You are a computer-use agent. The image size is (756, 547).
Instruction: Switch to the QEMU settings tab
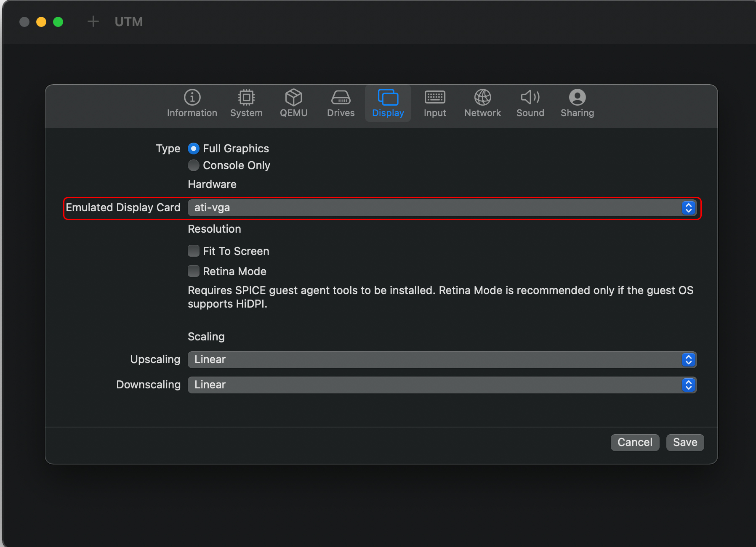tap(294, 104)
